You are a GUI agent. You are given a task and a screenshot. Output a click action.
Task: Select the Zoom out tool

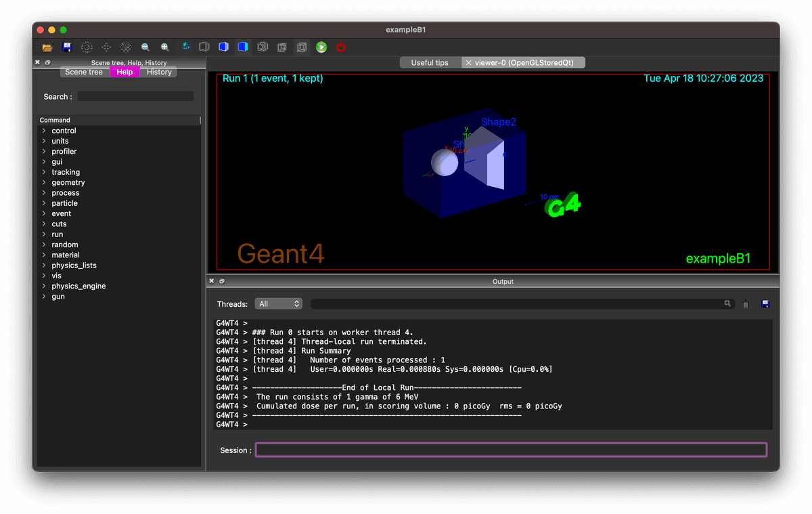[145, 47]
